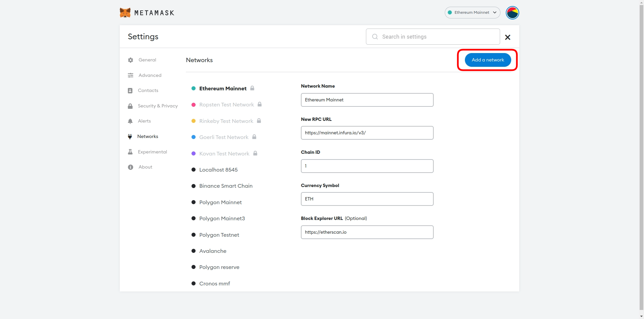Select Polygon Mainnet3 network

coord(222,218)
